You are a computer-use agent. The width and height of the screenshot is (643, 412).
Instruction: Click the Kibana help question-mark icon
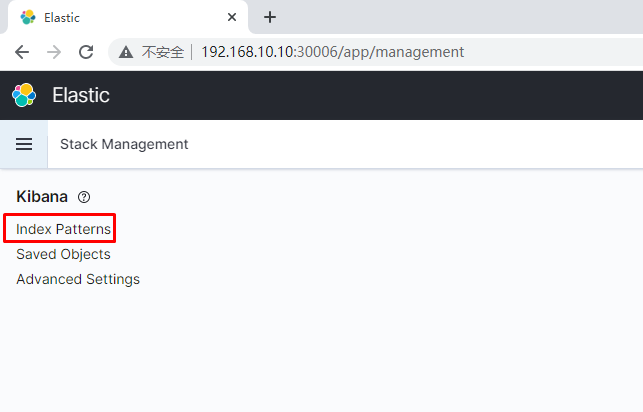(84, 197)
